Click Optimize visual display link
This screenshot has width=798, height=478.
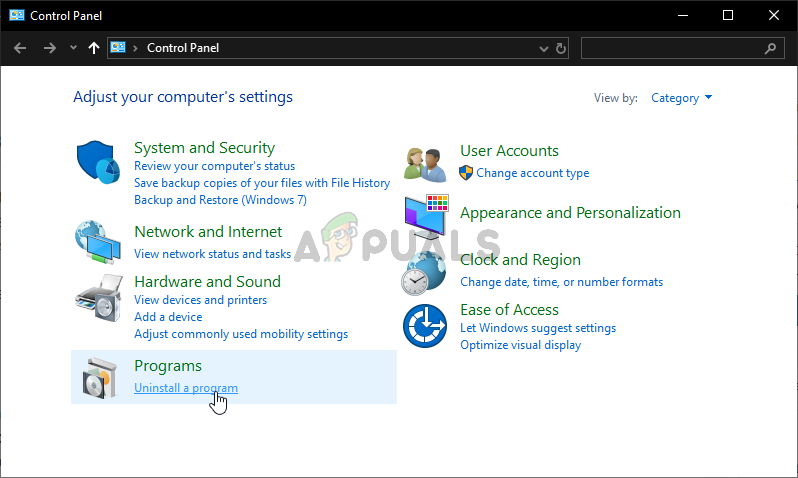[x=520, y=345]
